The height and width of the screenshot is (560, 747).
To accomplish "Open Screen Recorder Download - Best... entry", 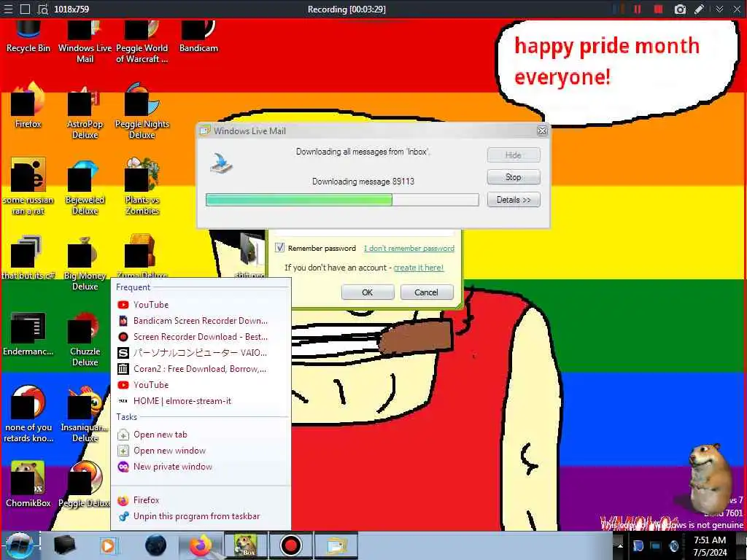I will click(201, 337).
